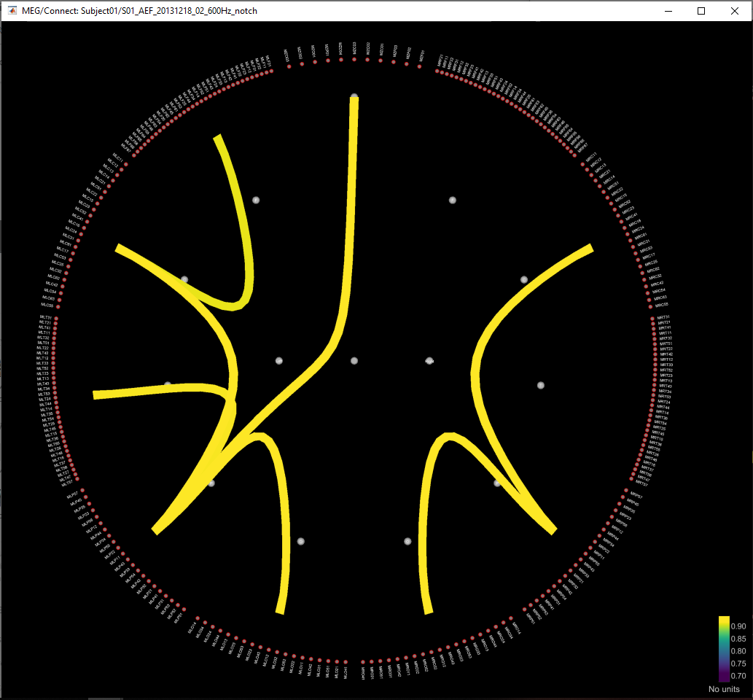This screenshot has height=700, width=753.
Task: Select the MLT31 sensor node
Action: pos(56,319)
